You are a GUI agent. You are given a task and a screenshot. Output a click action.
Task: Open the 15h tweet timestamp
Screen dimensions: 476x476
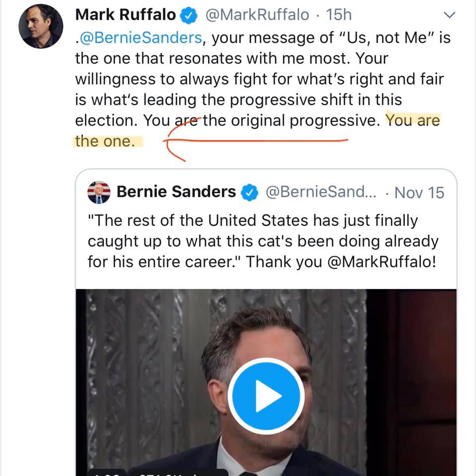[x=339, y=15]
